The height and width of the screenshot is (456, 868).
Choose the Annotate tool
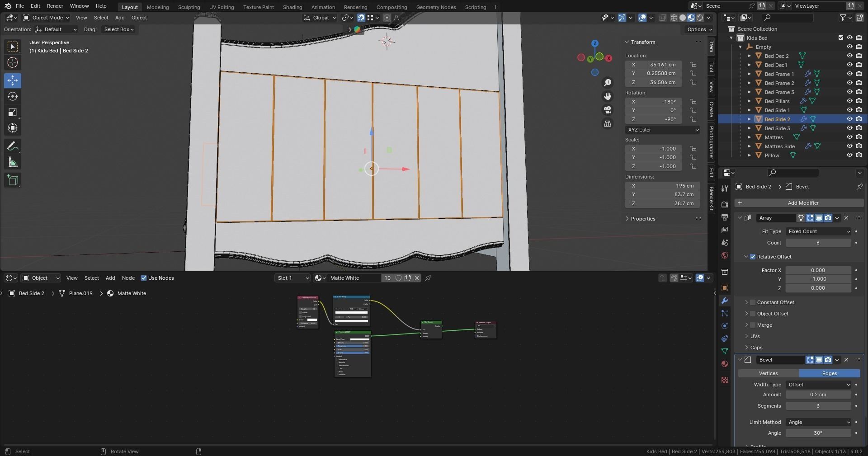13,146
